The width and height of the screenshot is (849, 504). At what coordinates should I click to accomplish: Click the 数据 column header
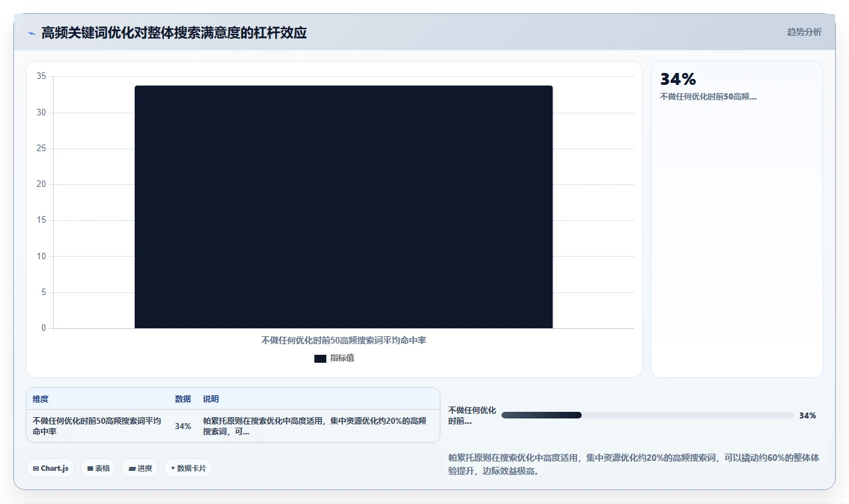pos(183,399)
